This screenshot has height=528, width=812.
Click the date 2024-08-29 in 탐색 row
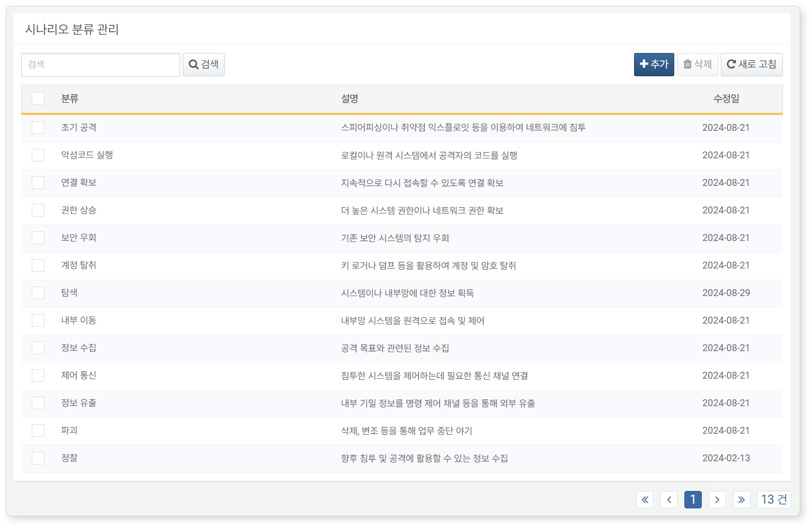tap(726, 293)
